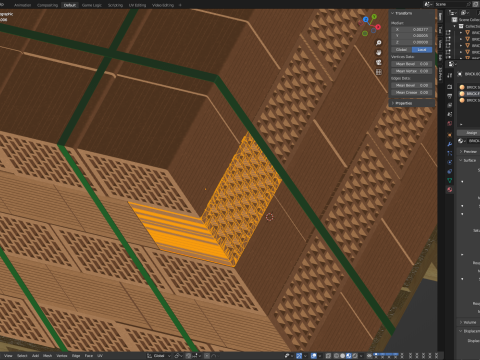This screenshot has width=480, height=360.
Task: Select Local transform space
Action: [422, 50]
